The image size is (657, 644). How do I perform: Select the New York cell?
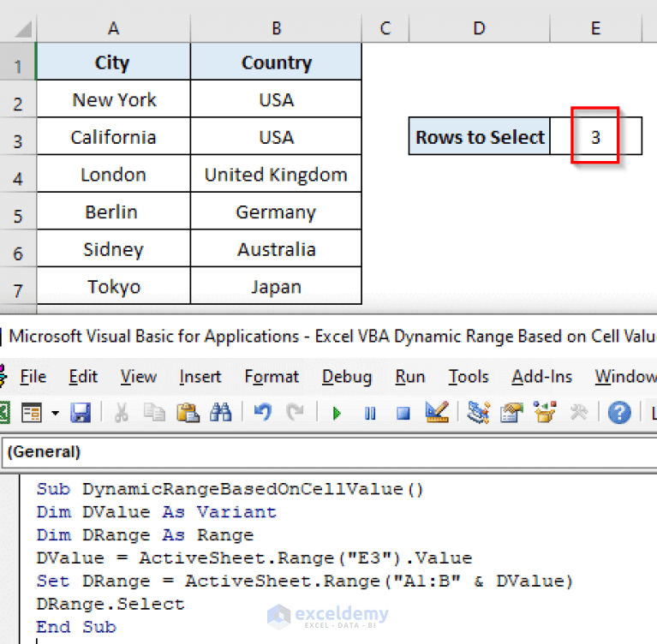(114, 98)
